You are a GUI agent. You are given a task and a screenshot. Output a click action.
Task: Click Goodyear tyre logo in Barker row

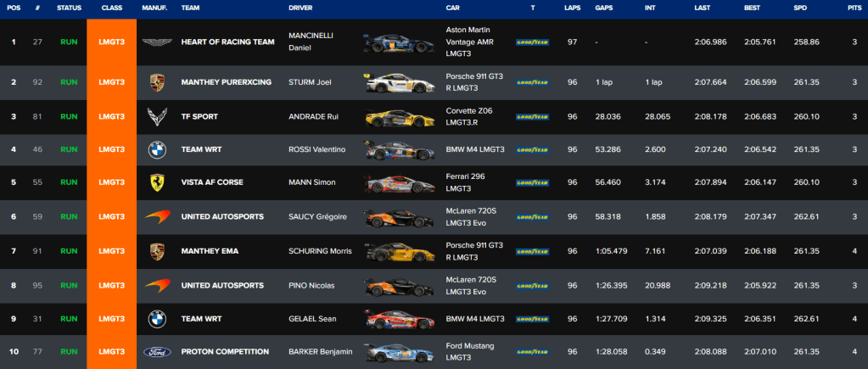(533, 352)
